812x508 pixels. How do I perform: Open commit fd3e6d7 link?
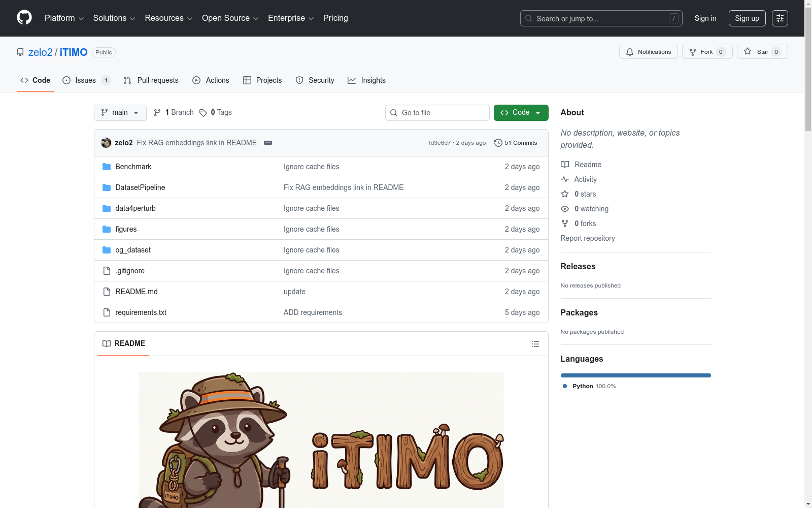pos(439,143)
